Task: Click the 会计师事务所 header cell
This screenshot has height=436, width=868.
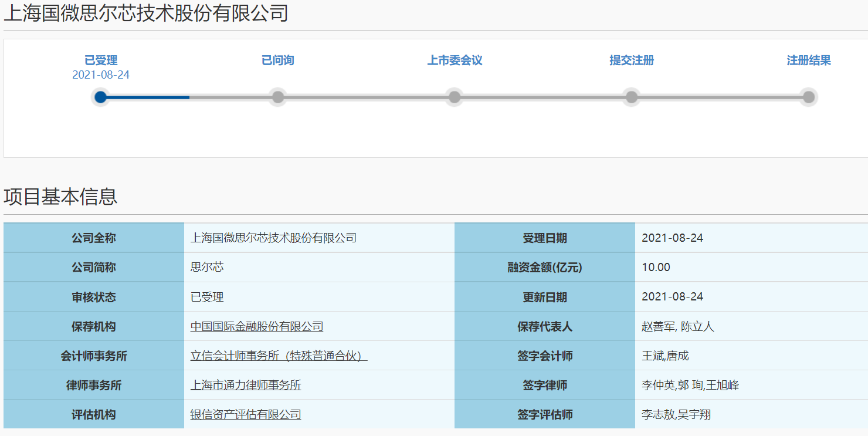Action: point(94,355)
